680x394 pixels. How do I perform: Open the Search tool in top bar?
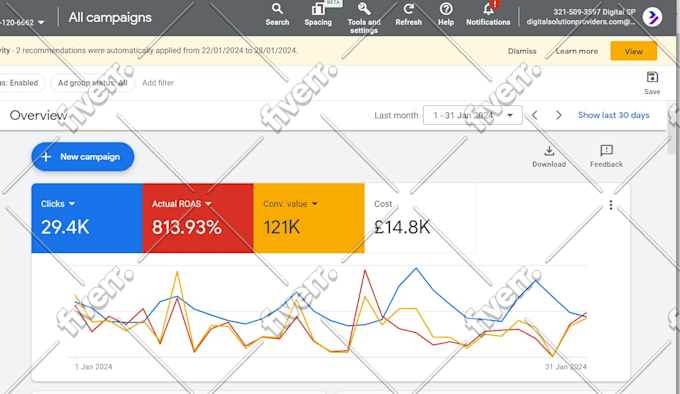277,15
